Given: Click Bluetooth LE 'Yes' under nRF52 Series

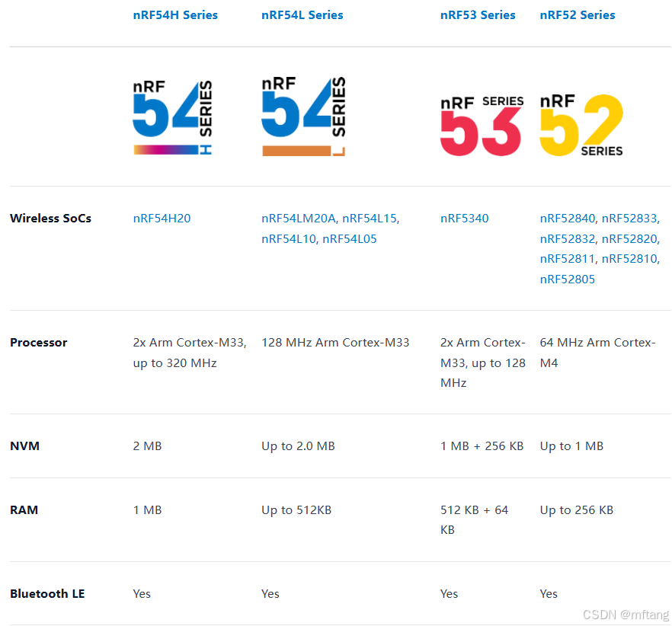Looking at the screenshot, I should [x=548, y=594].
